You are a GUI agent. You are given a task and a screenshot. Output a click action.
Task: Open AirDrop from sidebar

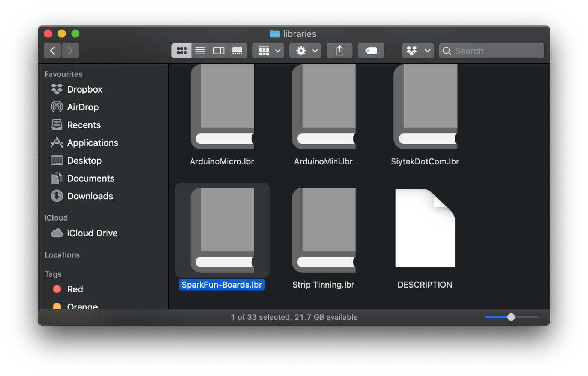point(82,107)
